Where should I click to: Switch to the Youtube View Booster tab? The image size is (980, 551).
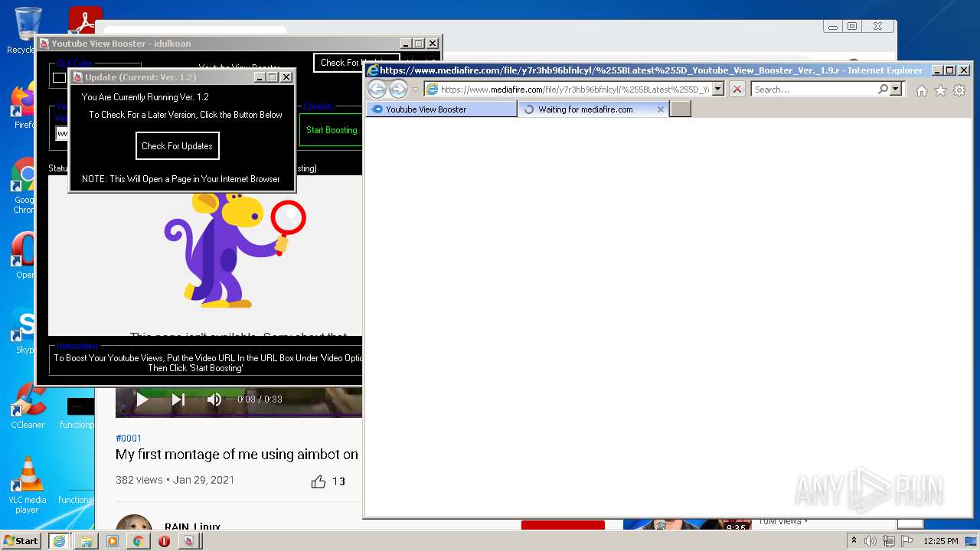pos(442,109)
